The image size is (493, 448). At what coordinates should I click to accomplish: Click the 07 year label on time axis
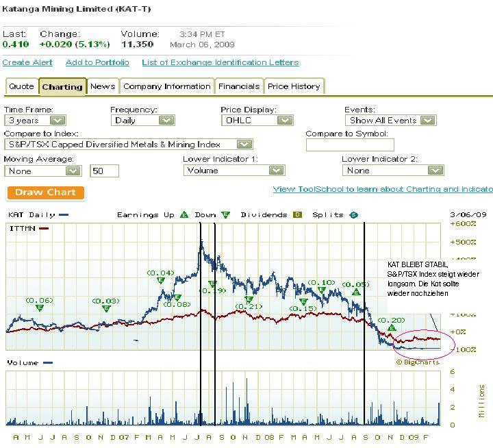tap(124, 437)
